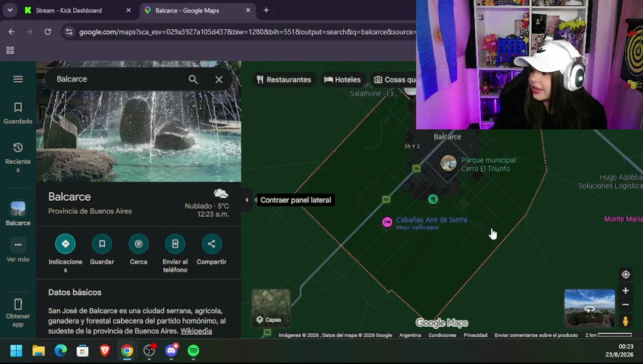Open the Privacidad footer link
This screenshot has width=643, height=364.
tap(476, 335)
